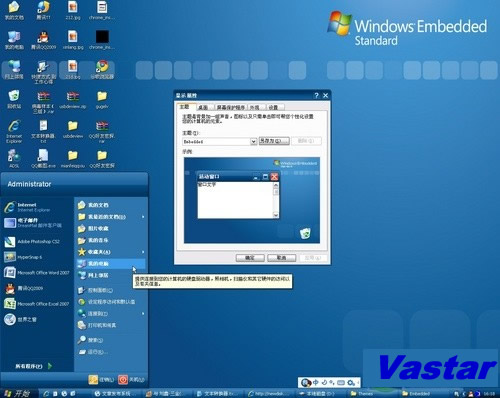Click Internet Explorer quick launch icon in taskbar
The height and width of the screenshot is (398, 500).
[x=46, y=394]
